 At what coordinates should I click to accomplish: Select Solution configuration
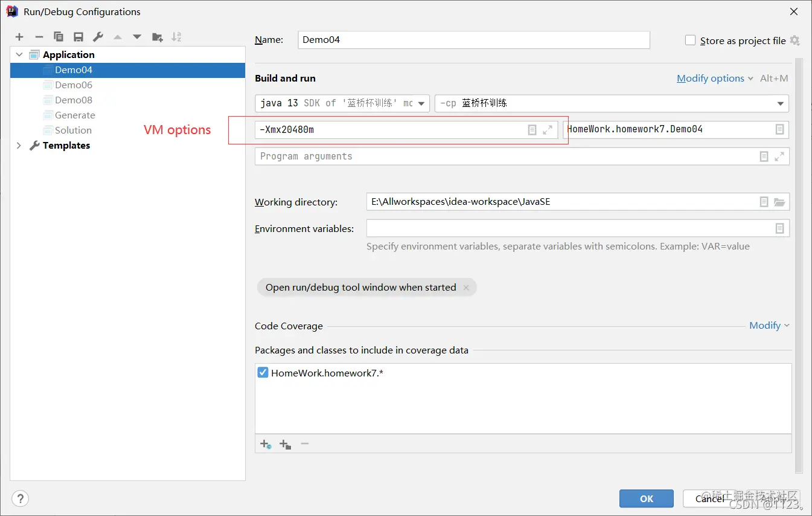[x=127, y=130]
